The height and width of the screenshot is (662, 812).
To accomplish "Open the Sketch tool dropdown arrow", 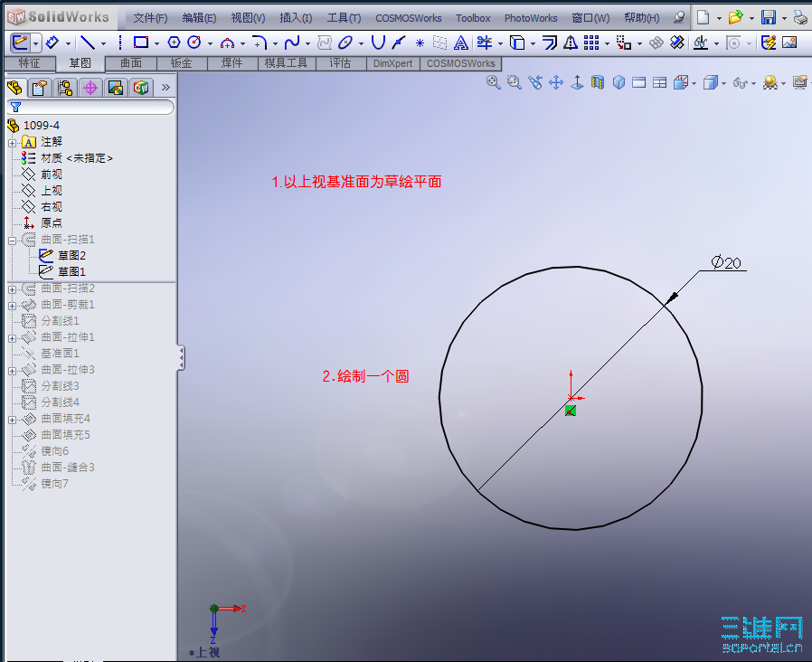I will pos(35,43).
